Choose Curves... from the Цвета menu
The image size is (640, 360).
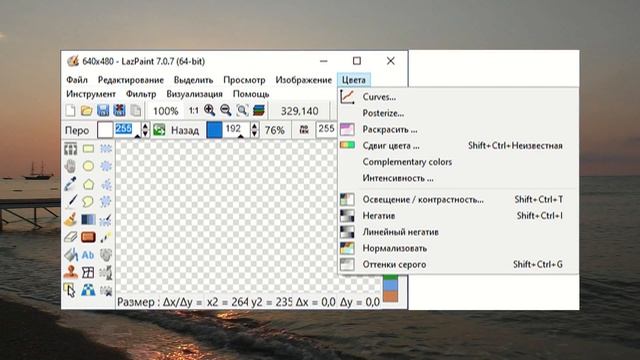(x=458, y=97)
